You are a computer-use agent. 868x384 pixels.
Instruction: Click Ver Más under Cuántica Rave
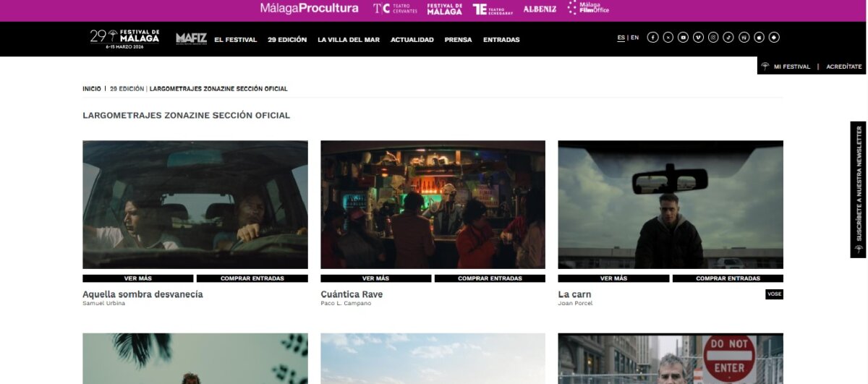tap(375, 278)
